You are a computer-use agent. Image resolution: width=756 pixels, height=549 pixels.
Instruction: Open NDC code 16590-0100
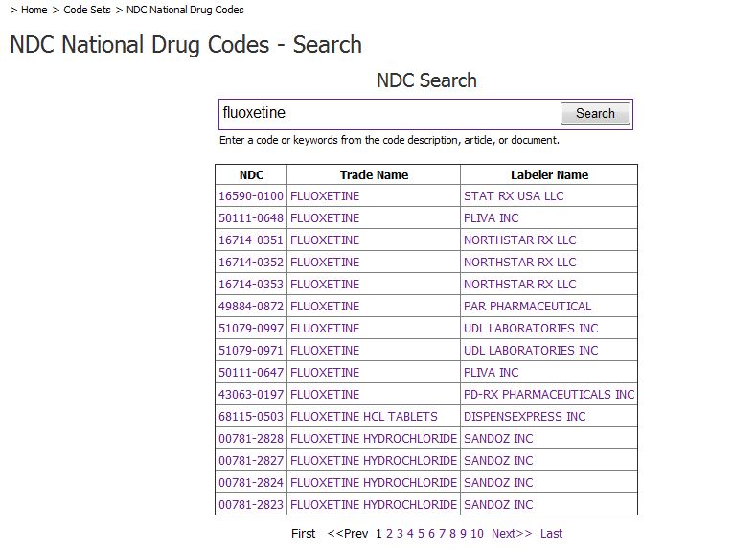(251, 196)
